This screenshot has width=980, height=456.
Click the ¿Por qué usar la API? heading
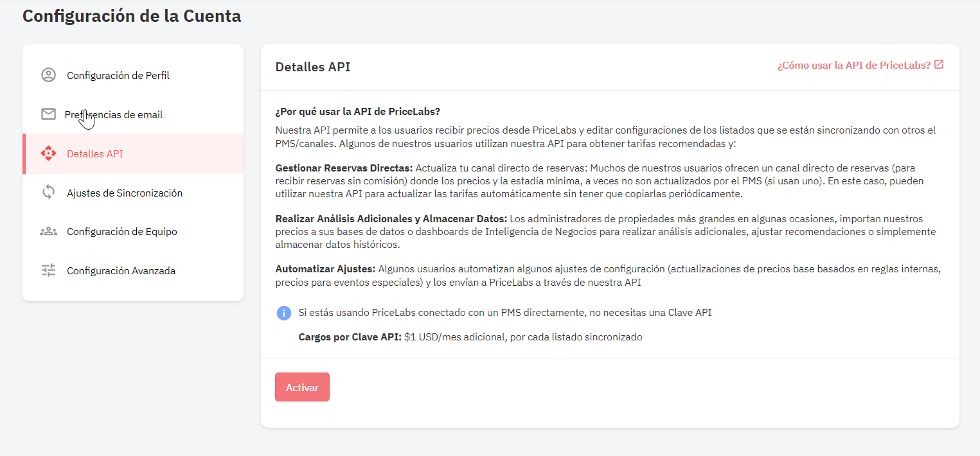pyautogui.click(x=357, y=111)
